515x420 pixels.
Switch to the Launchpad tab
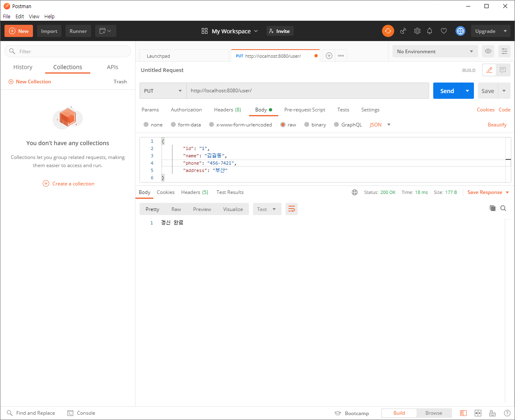(184, 56)
